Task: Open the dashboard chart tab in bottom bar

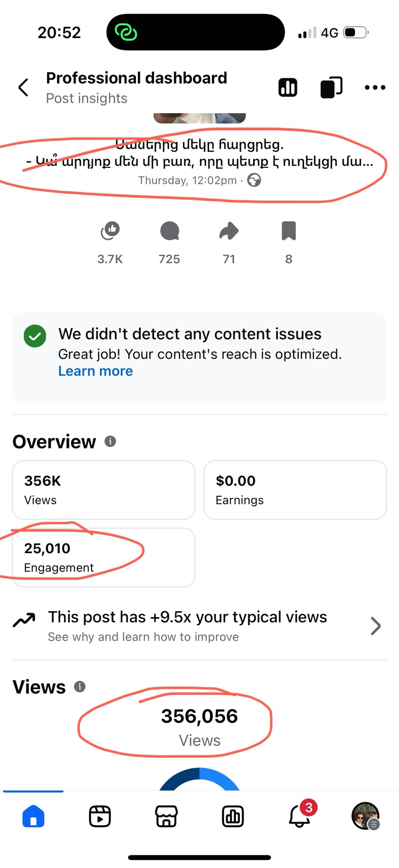Action: tap(233, 816)
